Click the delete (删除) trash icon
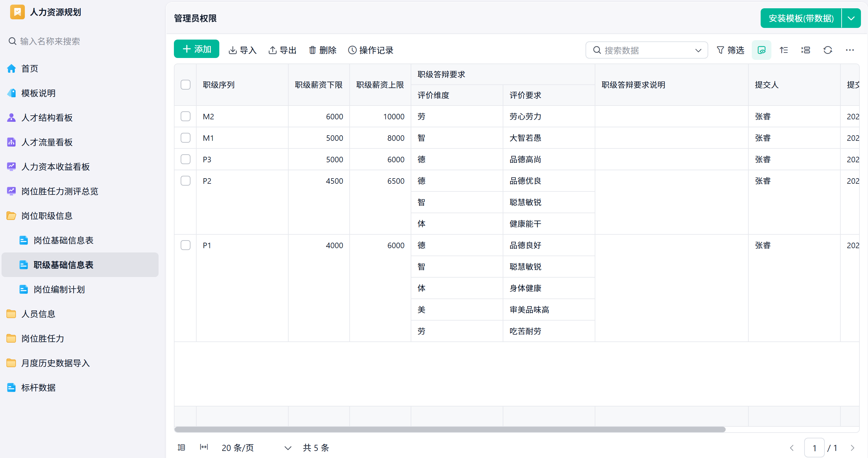 [x=313, y=50]
